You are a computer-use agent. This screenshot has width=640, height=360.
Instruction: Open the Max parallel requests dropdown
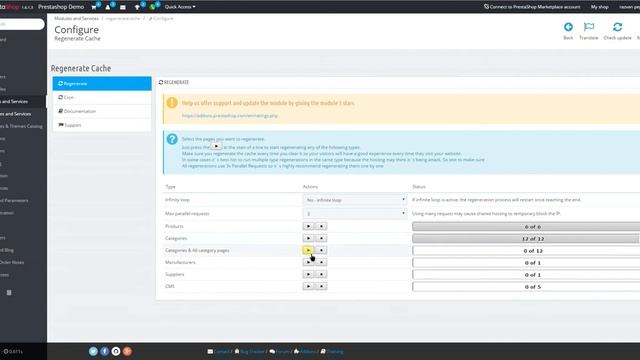tap(355, 213)
